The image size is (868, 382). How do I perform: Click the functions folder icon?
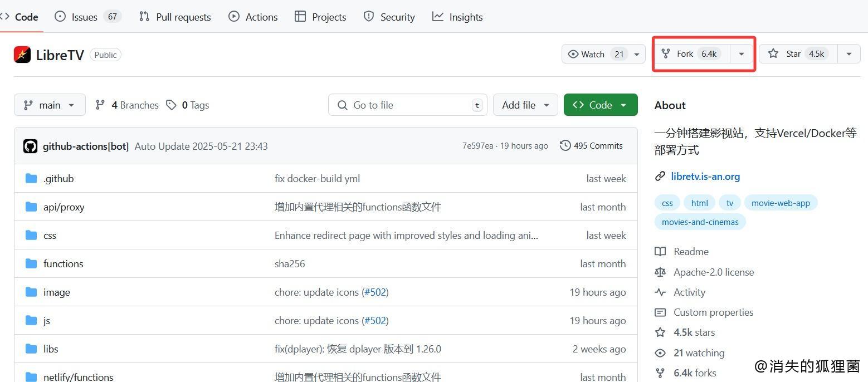pyautogui.click(x=31, y=263)
